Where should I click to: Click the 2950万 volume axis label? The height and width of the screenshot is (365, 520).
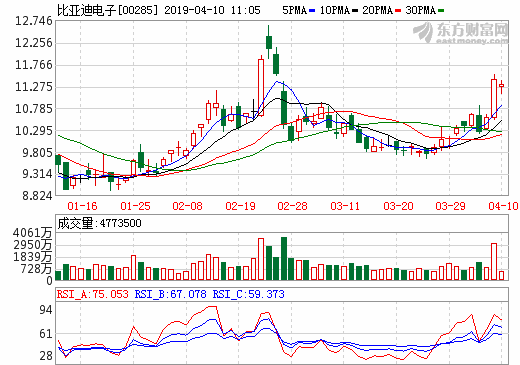pyautogui.click(x=32, y=245)
